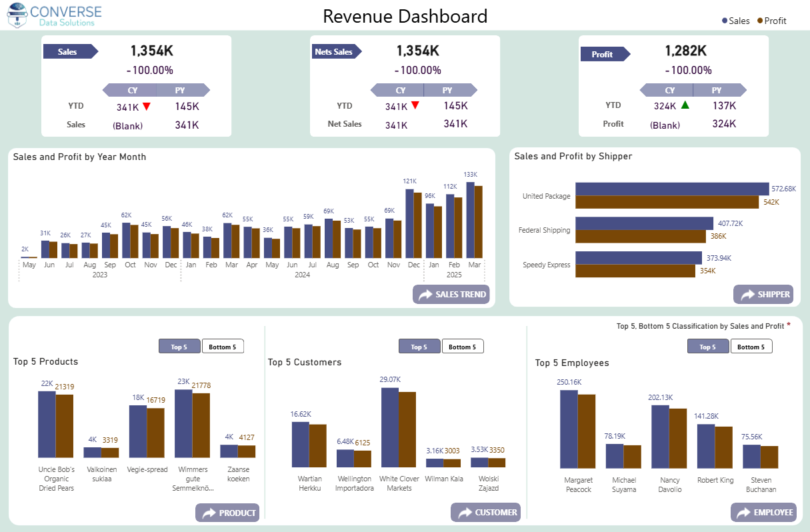Click 'Sales and Profit by Year Month' title
810x532 pixels.
coord(79,157)
